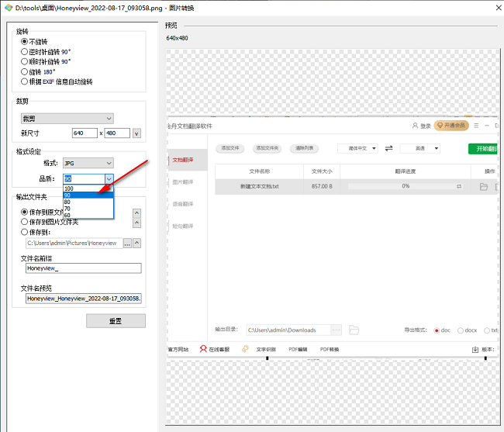The width and height of the screenshot is (504, 432).
Task: Click the swap languages arrows icon
Action: point(389,148)
